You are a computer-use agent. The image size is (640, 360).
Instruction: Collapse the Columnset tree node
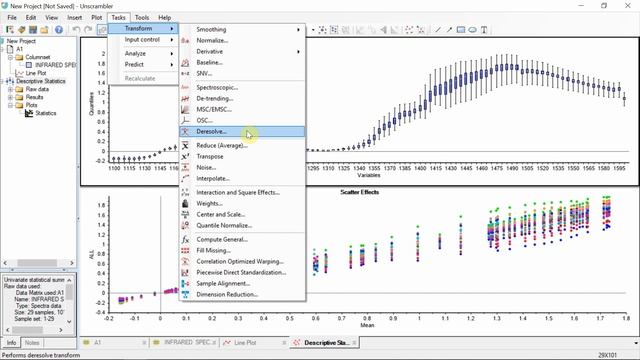click(x=10, y=57)
